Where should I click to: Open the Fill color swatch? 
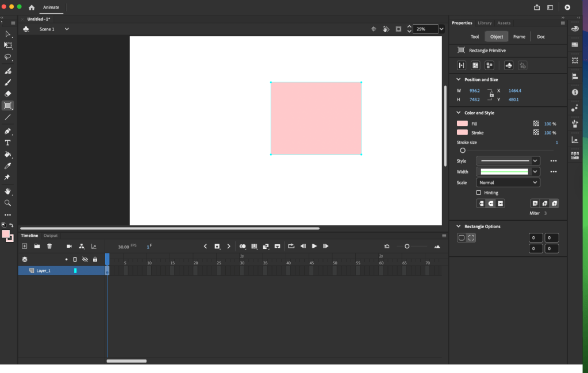pos(462,124)
